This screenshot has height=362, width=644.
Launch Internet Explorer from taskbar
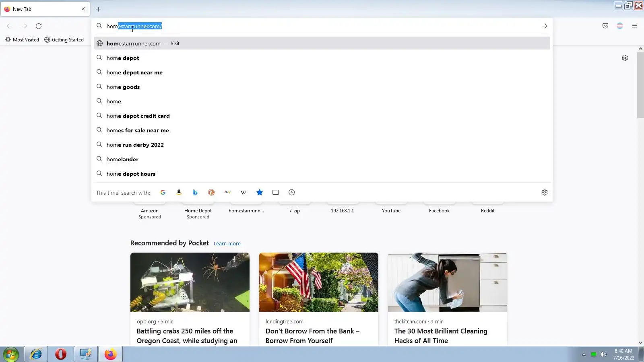pyautogui.click(x=36, y=354)
